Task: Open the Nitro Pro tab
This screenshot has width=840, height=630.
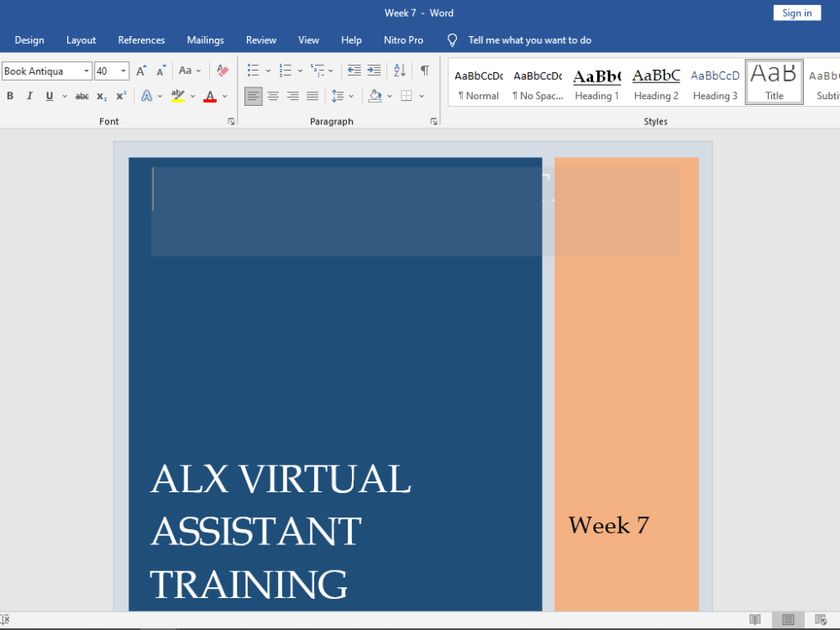Action: tap(403, 40)
